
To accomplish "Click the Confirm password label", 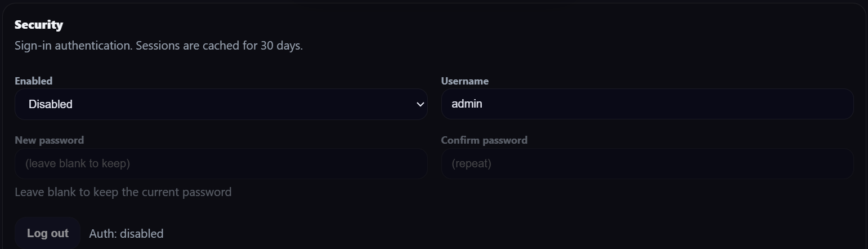I will [484, 140].
